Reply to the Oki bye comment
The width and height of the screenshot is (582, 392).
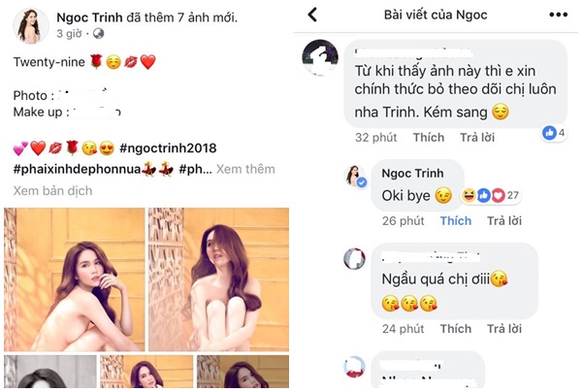coord(504,221)
